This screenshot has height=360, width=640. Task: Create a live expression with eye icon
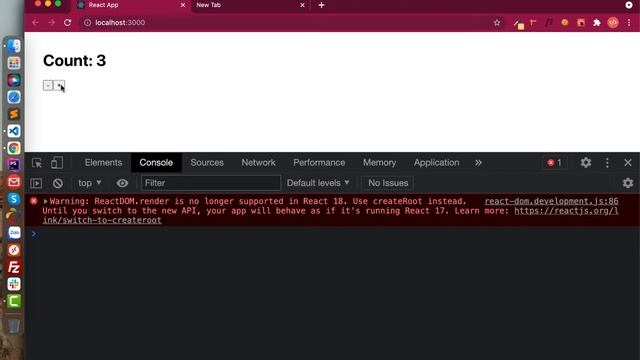[122, 183]
